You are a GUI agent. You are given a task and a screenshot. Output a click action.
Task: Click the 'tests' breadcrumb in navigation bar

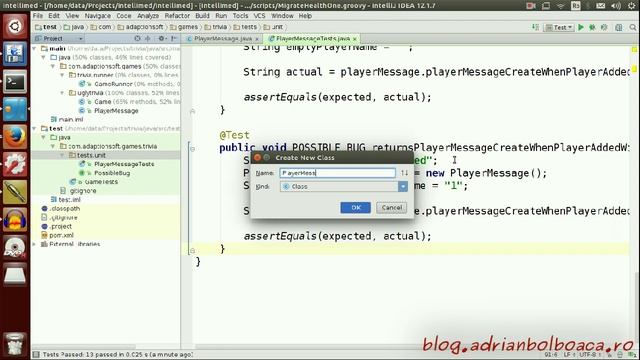click(245, 27)
